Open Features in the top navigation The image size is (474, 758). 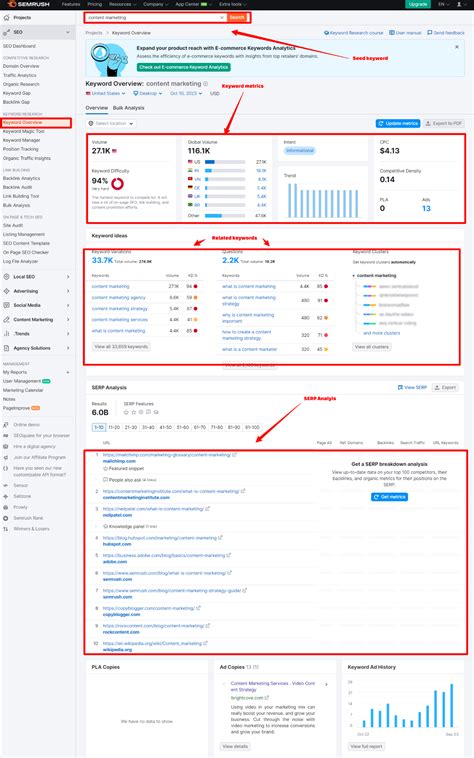pos(71,4)
